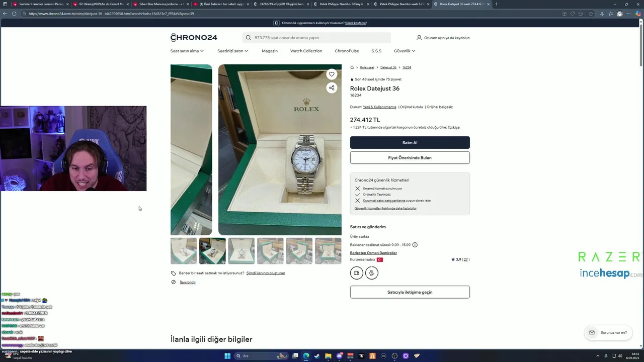This screenshot has height=362, width=644.
Task: Open a new browser tab
Action: 497,4
